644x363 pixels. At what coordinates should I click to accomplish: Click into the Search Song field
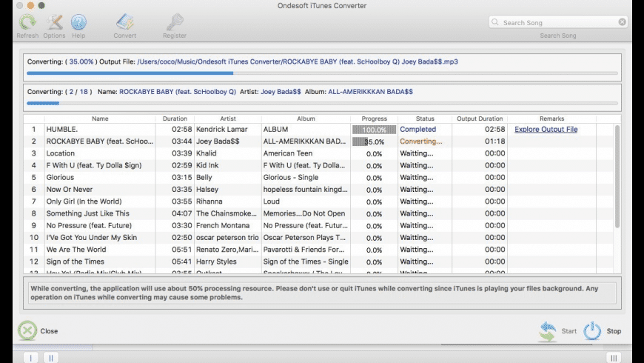tap(557, 22)
